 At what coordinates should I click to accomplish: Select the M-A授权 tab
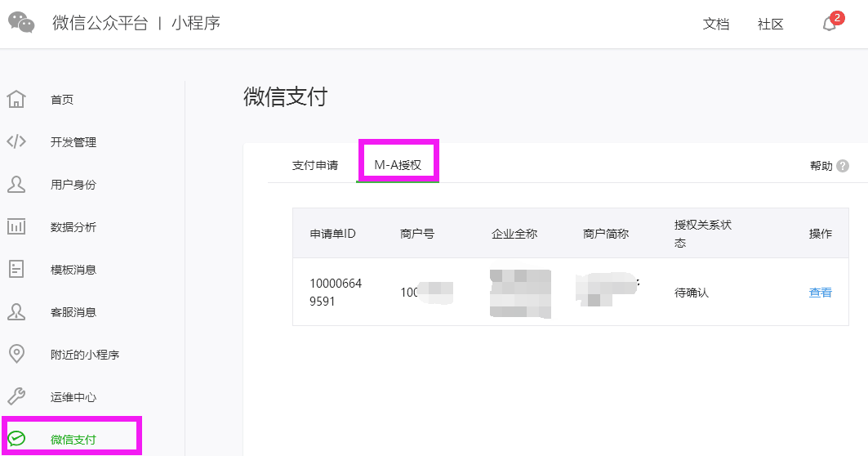click(398, 165)
